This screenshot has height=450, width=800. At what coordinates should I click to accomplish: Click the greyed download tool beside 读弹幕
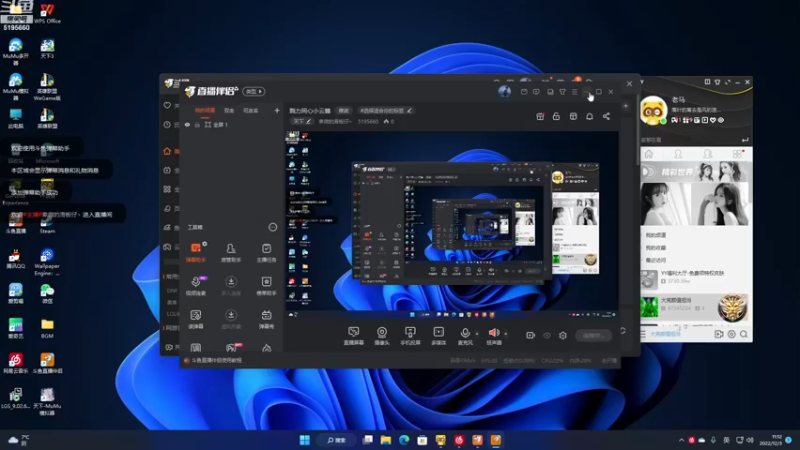point(231,319)
